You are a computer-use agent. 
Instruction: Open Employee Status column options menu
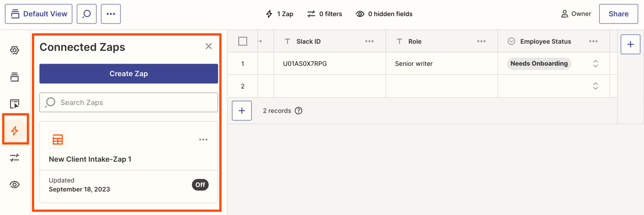coord(593,41)
